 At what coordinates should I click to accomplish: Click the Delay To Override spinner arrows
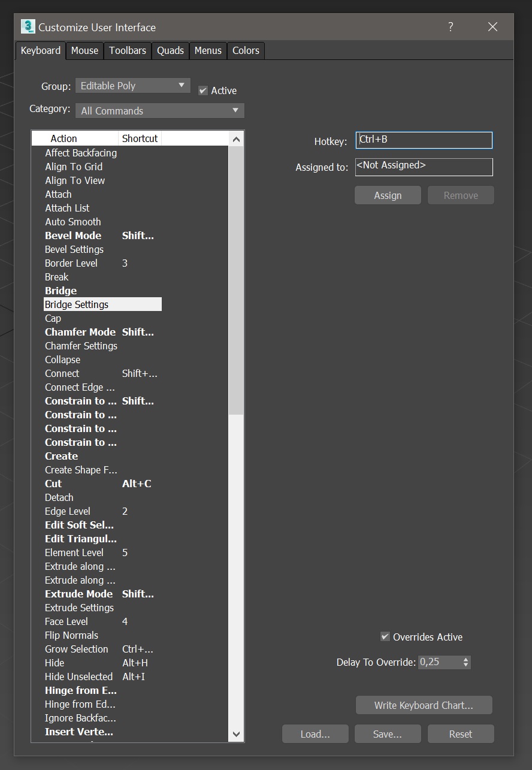(x=466, y=662)
